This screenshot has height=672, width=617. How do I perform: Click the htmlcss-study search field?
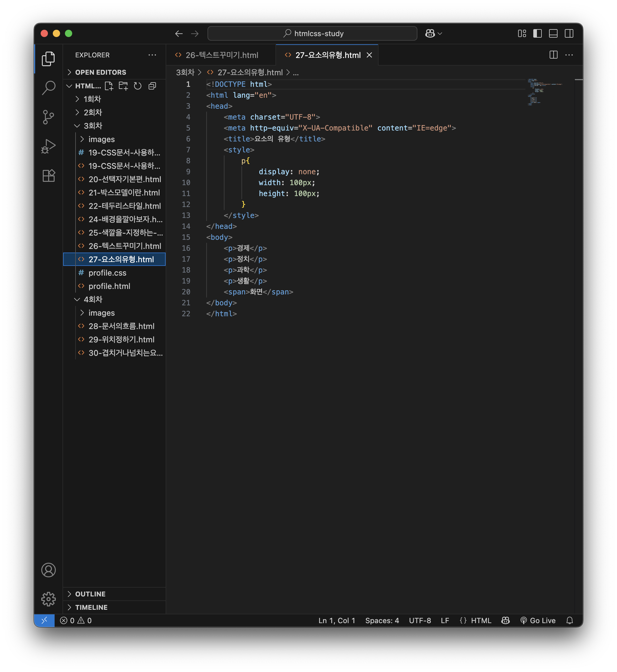coord(312,33)
